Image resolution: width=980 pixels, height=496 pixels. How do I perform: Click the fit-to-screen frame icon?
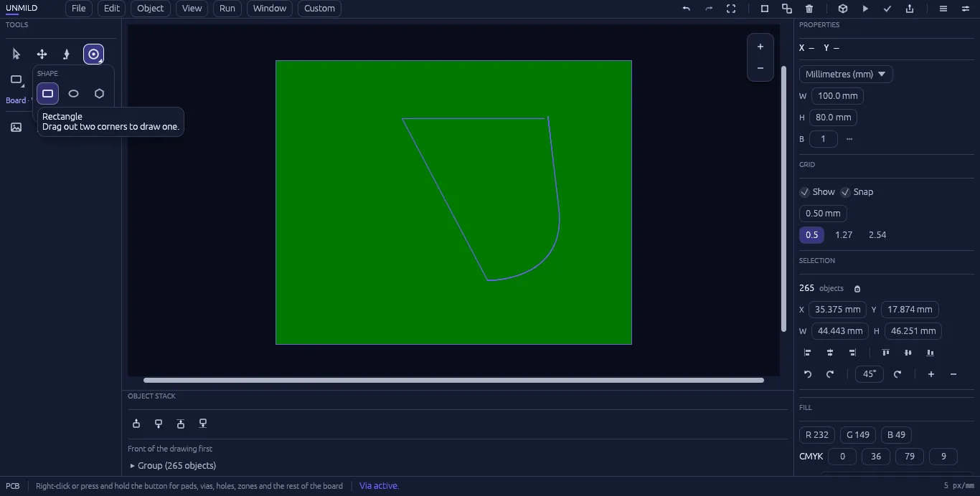[x=731, y=9]
